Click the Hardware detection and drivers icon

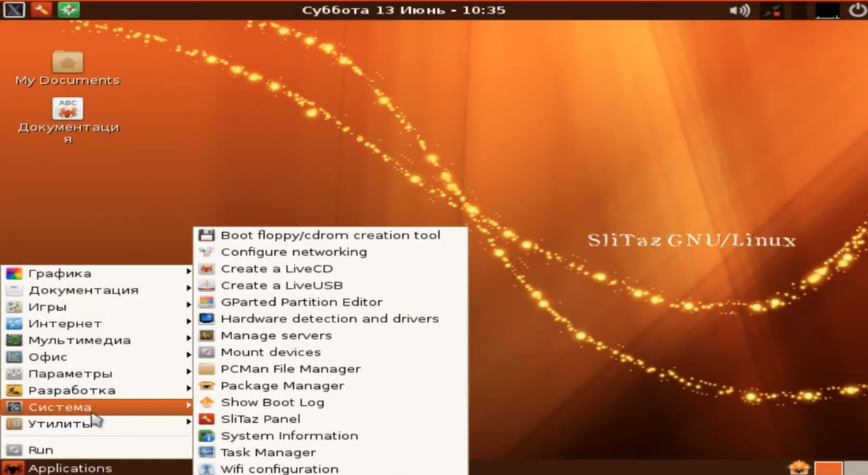click(207, 318)
